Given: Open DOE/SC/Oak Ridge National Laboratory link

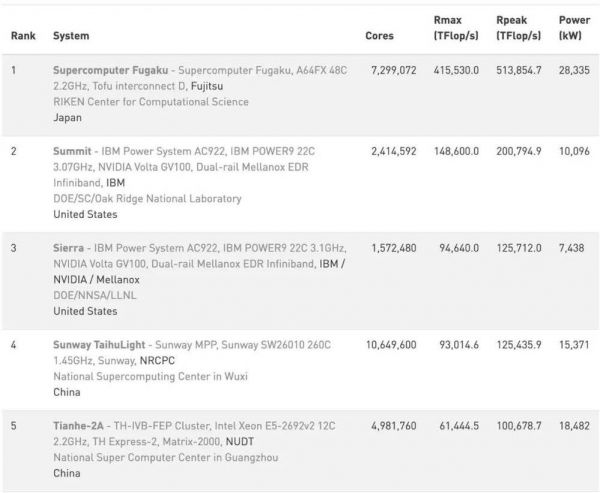Looking at the screenshot, I should click(x=147, y=199).
